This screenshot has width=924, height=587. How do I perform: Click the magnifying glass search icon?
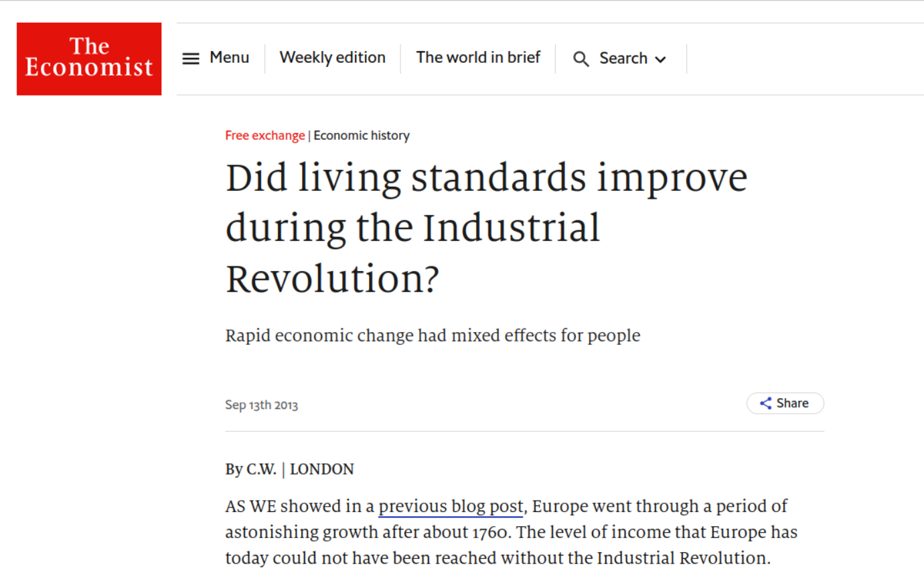[x=581, y=59]
